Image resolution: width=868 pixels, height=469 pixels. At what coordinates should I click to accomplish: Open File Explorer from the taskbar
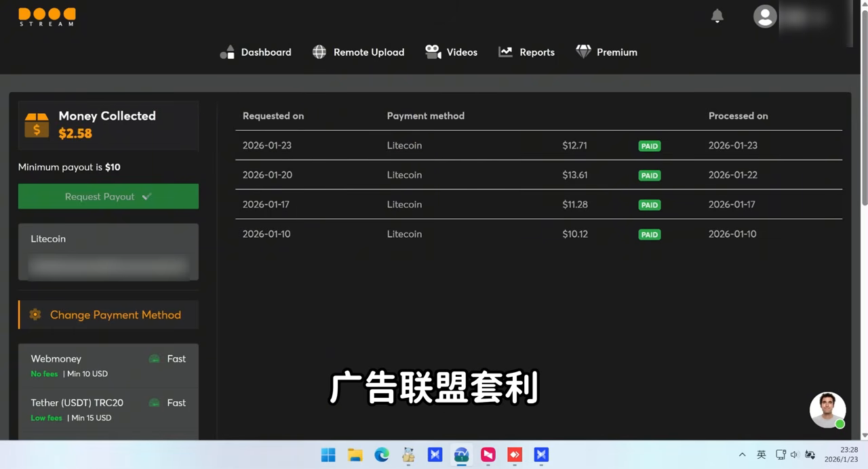(355, 455)
